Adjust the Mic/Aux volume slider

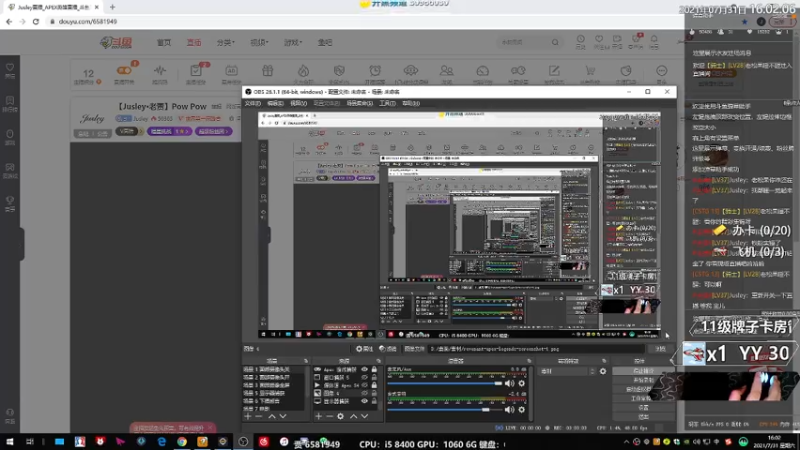point(445,383)
